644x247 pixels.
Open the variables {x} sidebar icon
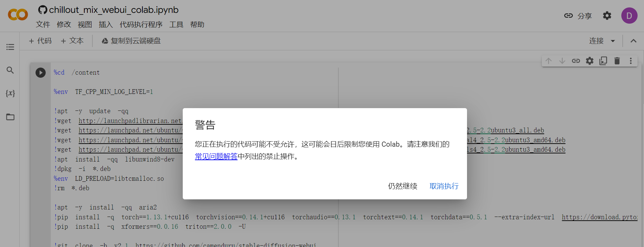10,93
